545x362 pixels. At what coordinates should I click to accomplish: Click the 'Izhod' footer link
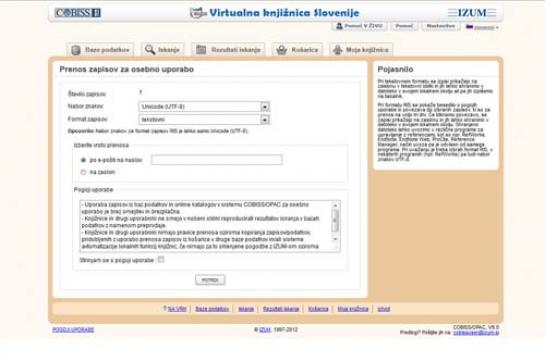(384, 309)
